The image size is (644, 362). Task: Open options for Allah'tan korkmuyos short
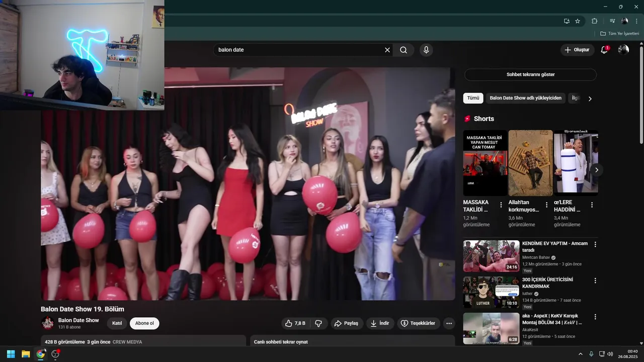(546, 205)
